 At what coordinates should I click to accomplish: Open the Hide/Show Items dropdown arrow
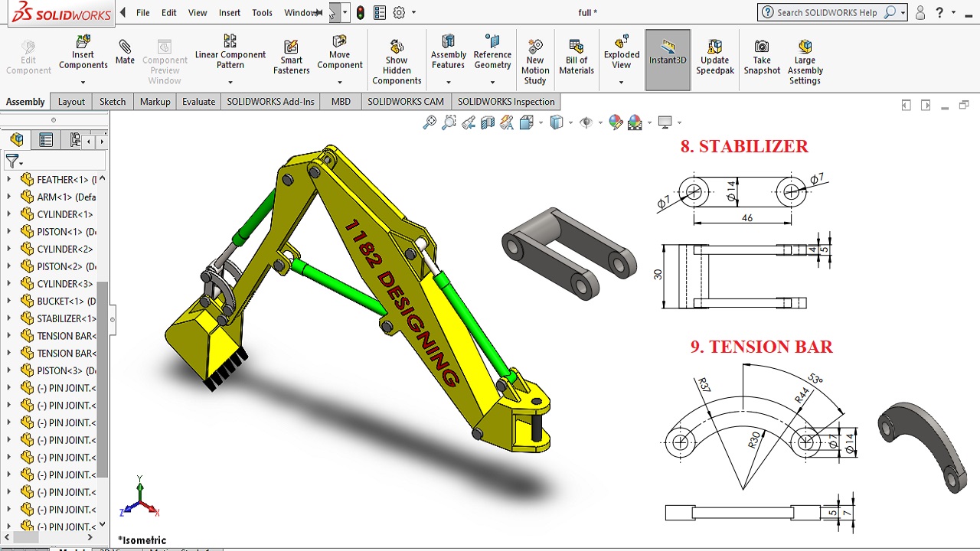(601, 122)
